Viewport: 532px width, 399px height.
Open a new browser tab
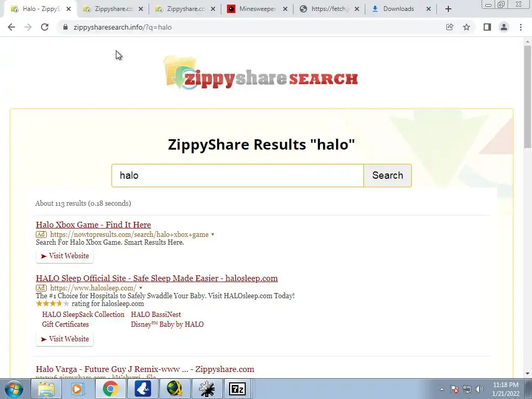448,9
